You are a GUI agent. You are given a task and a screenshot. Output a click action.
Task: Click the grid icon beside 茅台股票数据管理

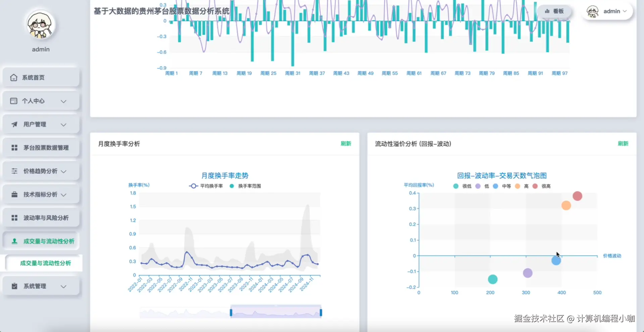[14, 148]
